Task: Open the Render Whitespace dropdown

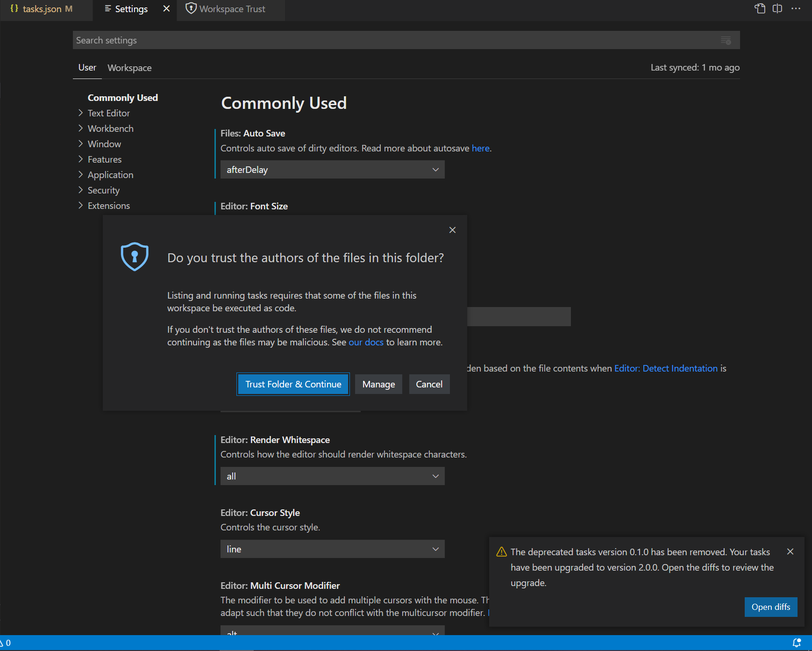Action: click(332, 476)
